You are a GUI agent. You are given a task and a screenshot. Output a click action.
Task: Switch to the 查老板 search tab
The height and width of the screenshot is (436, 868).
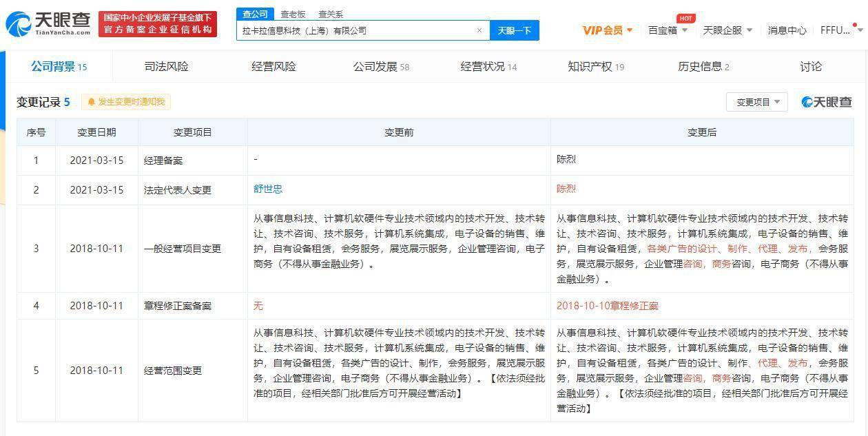coord(293,14)
